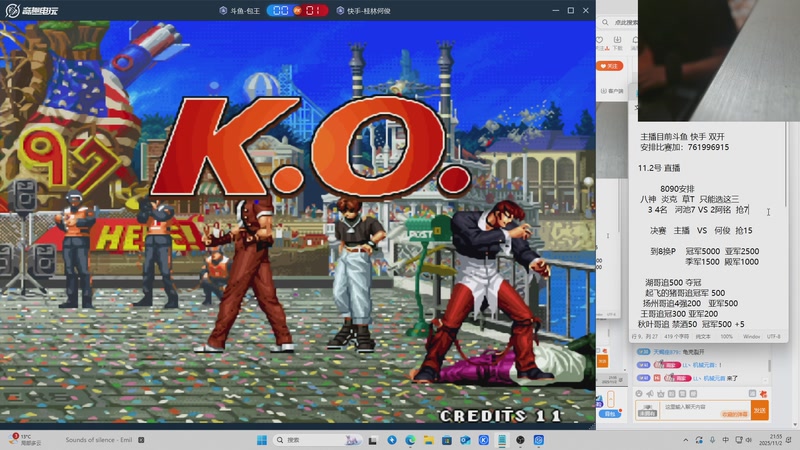Click the orange 发送 send button
Image resolution: width=800 pixels, height=450 pixels.
click(760, 410)
